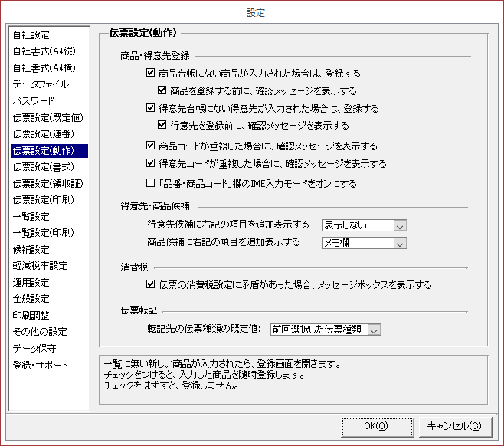Toggle 商品コードが重複した場合に確認メッセージ checkbox
This screenshot has height=446, width=504.
pos(150,146)
